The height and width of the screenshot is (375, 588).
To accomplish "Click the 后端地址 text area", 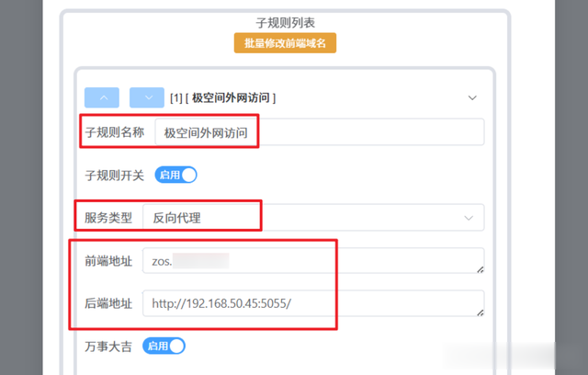I will click(x=313, y=303).
